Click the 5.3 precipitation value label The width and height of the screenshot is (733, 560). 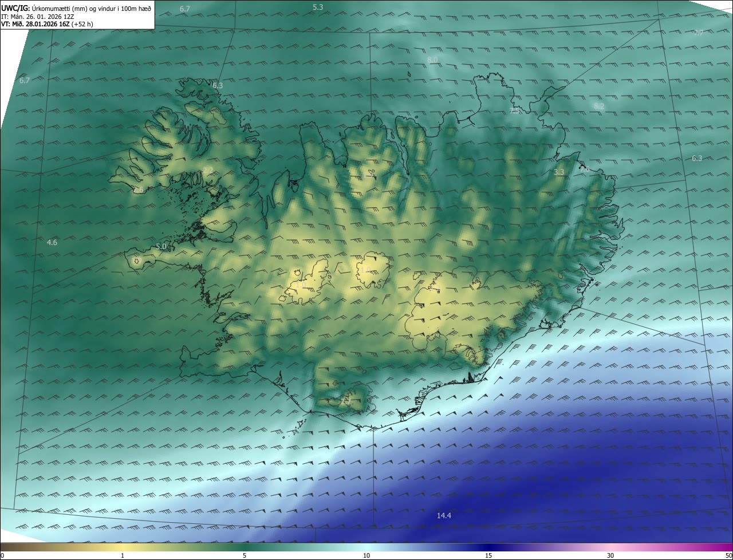pos(318,7)
